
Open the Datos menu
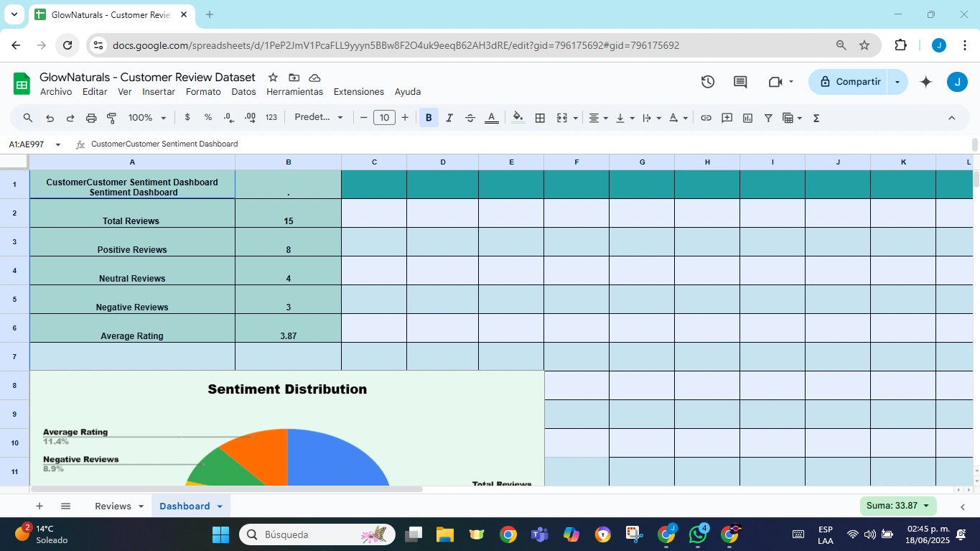click(244, 92)
